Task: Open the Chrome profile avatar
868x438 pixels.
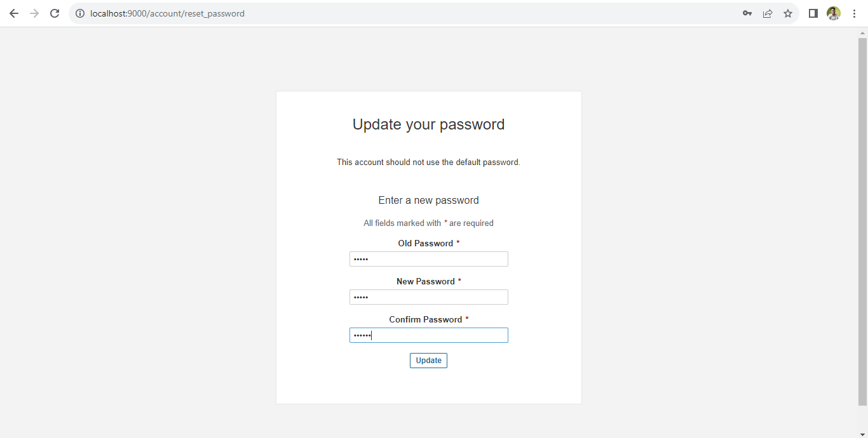Action: 834,13
